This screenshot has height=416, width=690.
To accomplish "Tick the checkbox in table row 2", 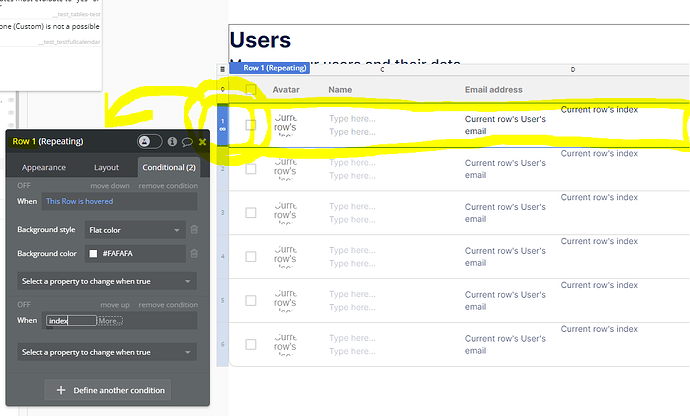I will point(251,169).
